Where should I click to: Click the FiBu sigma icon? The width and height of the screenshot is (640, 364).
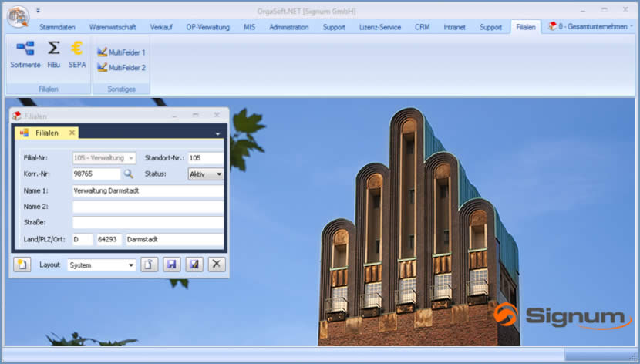click(x=53, y=52)
